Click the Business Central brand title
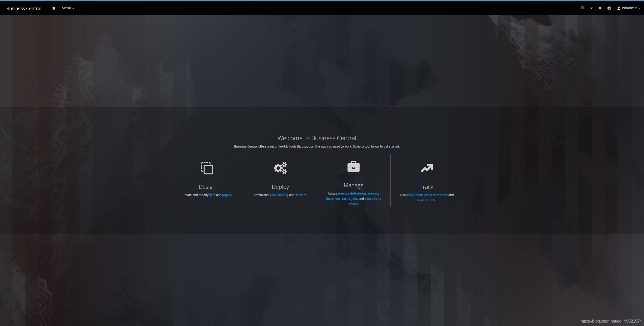 click(x=24, y=8)
